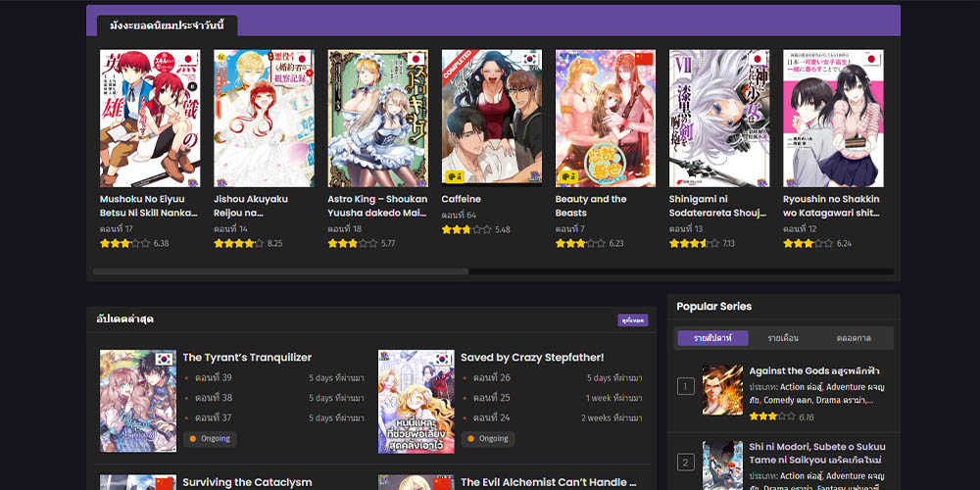Open chapter 26 of Saved by Crazy Stepfather
980x490 pixels.
pos(491,377)
